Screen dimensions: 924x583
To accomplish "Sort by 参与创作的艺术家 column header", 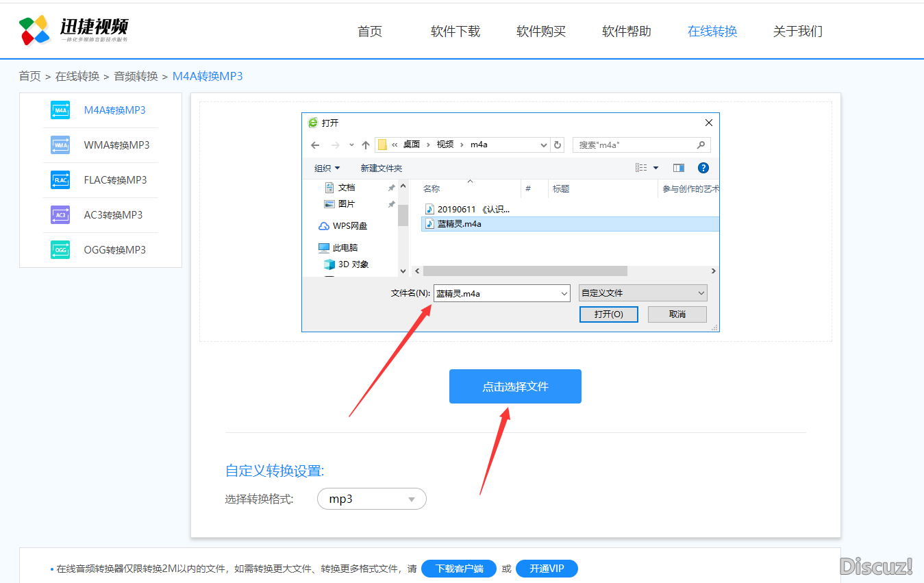I will tap(689, 188).
